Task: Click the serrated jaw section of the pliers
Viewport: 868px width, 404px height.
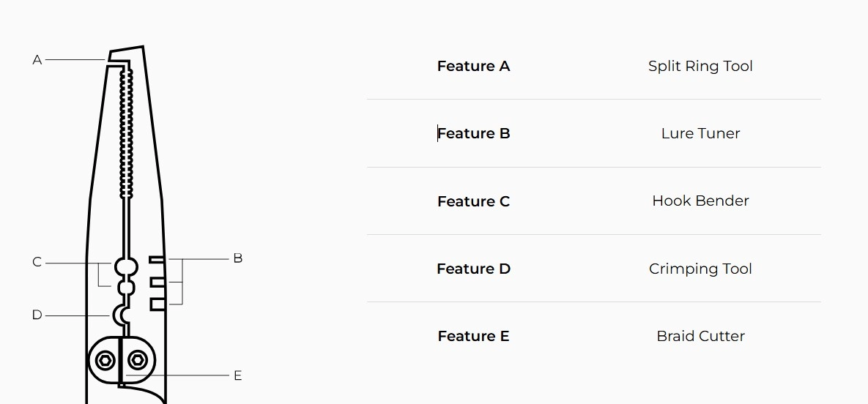Action: [x=128, y=132]
